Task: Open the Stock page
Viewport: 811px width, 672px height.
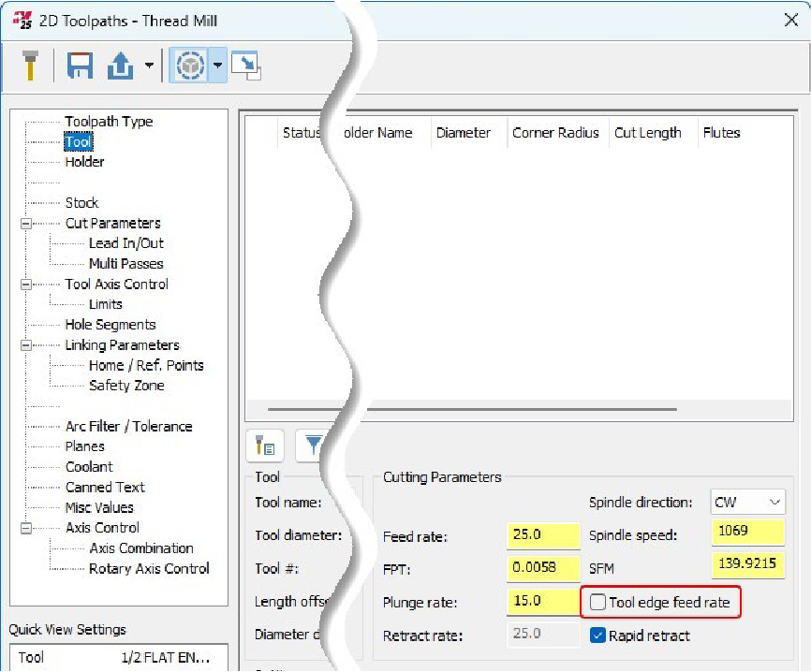Action: pyautogui.click(x=81, y=203)
